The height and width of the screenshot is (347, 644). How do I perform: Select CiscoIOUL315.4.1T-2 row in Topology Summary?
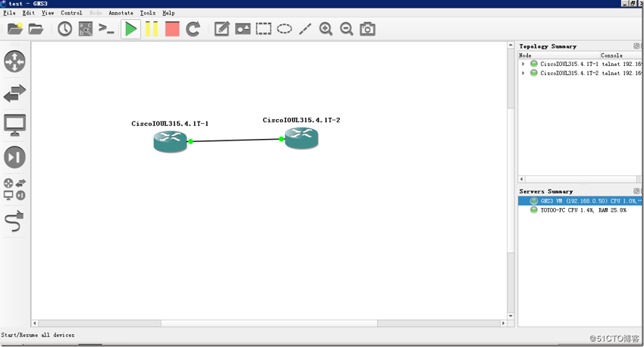click(580, 73)
